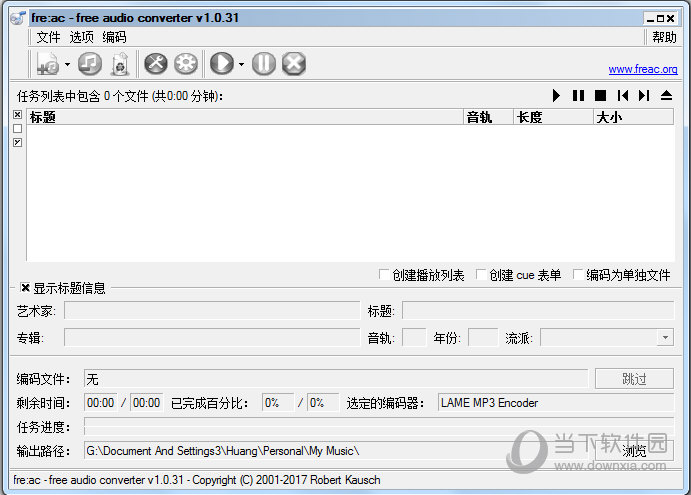691x495 pixels.
Task: Start encoding with the round play icon
Action: click(222, 64)
